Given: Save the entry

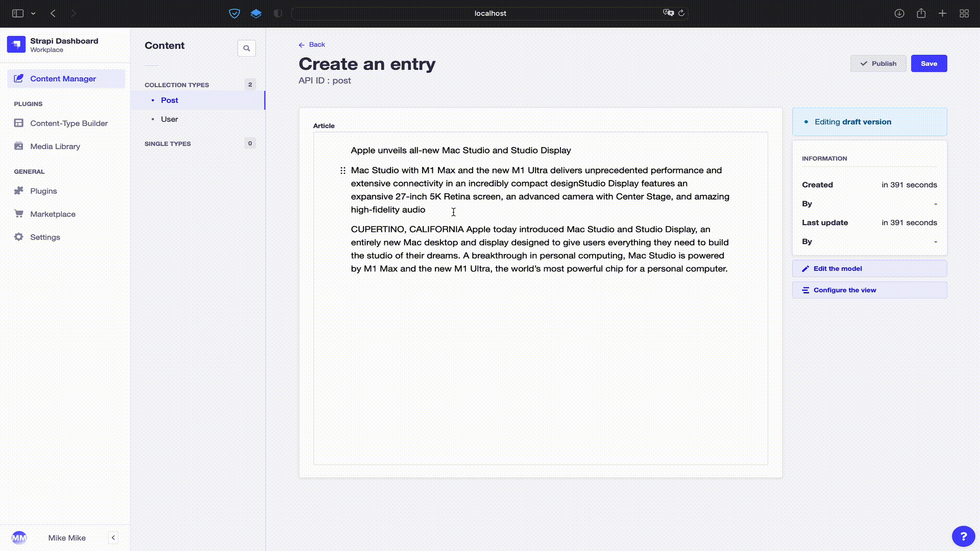Looking at the screenshot, I should point(928,64).
